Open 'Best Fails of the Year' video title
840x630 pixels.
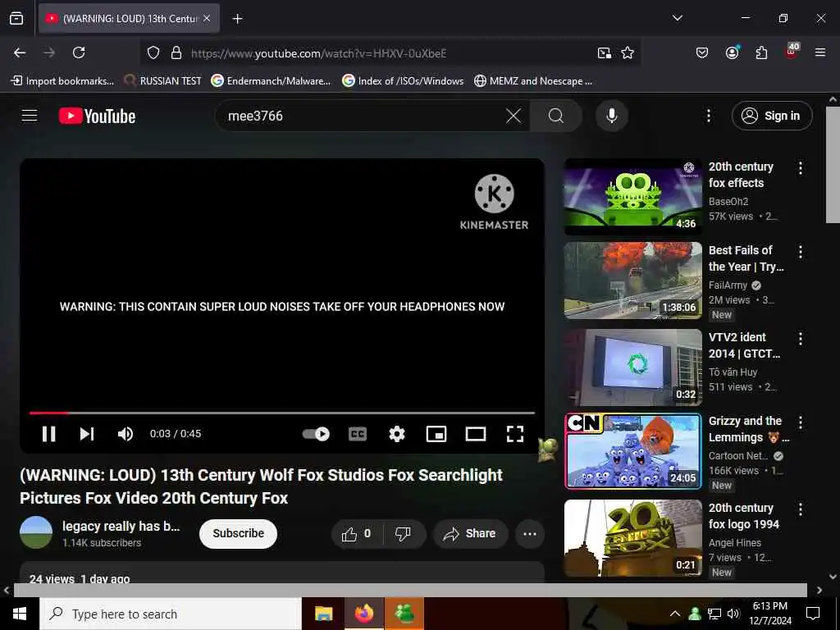[x=746, y=258]
